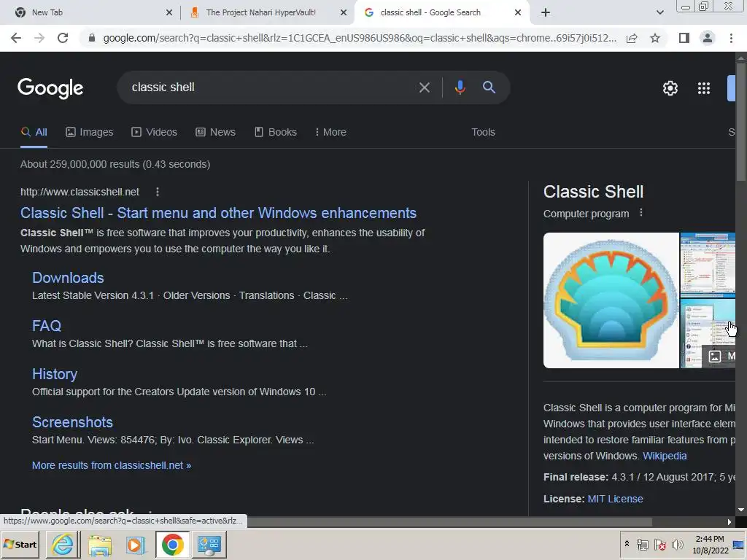Select the classic shell Google Search tab
The image size is (747, 560).
point(441,12)
